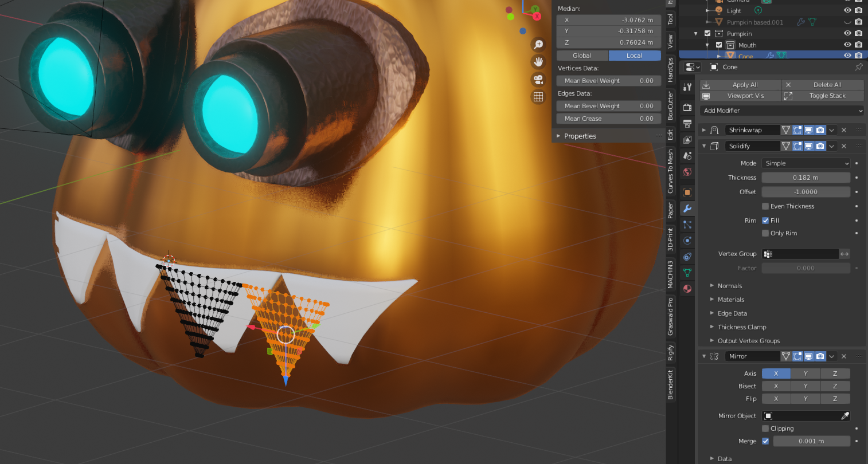
Task: Open the Curves To Mesh sidebar tab
Action: 670,171
